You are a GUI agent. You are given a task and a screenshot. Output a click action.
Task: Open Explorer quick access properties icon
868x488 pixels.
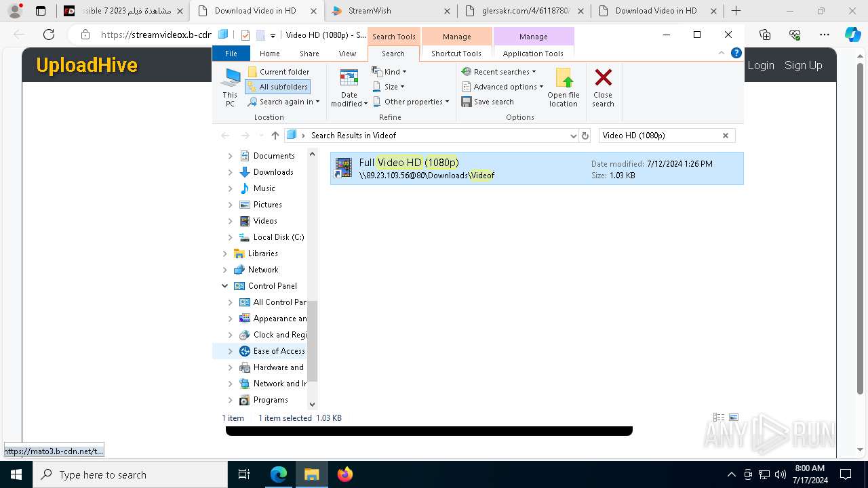[x=245, y=35]
